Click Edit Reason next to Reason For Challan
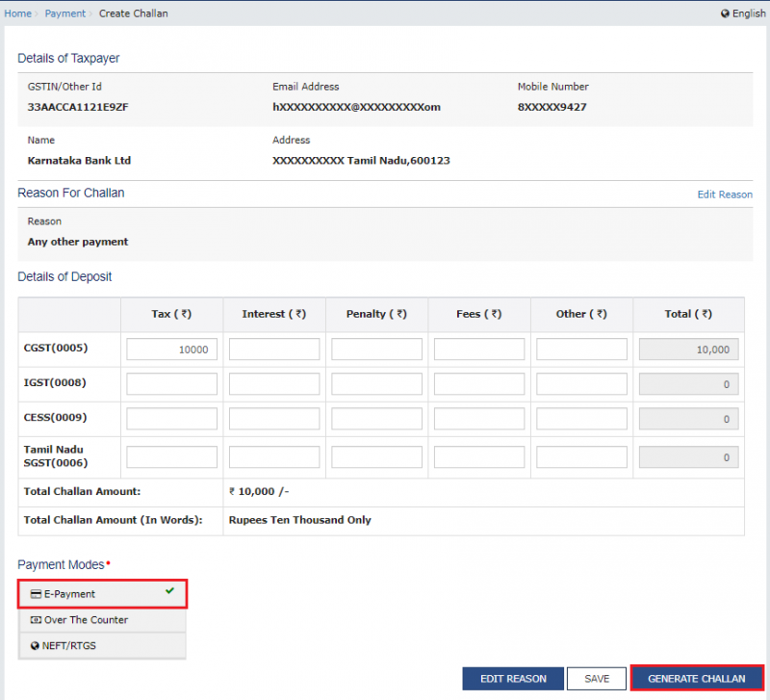The width and height of the screenshot is (770, 700). pyautogui.click(x=725, y=194)
